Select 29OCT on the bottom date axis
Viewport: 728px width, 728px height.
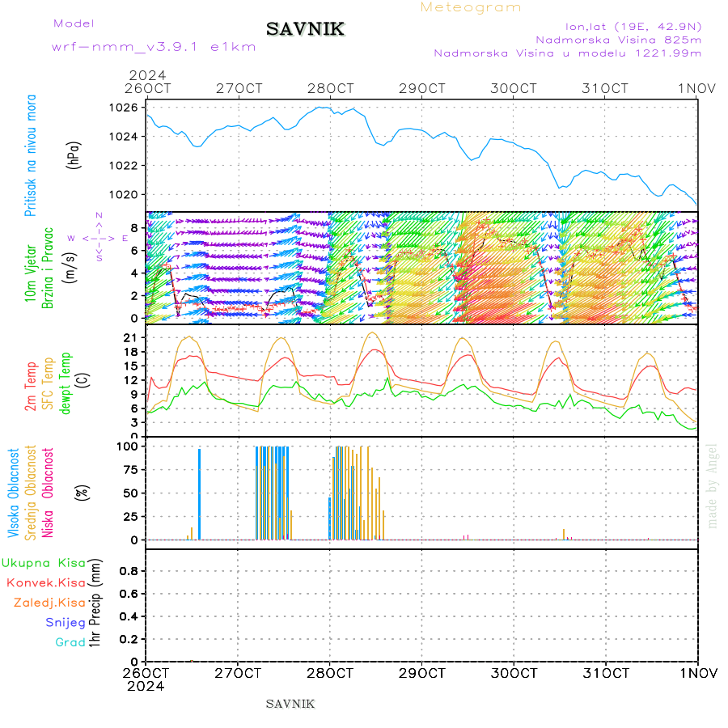[x=421, y=673]
